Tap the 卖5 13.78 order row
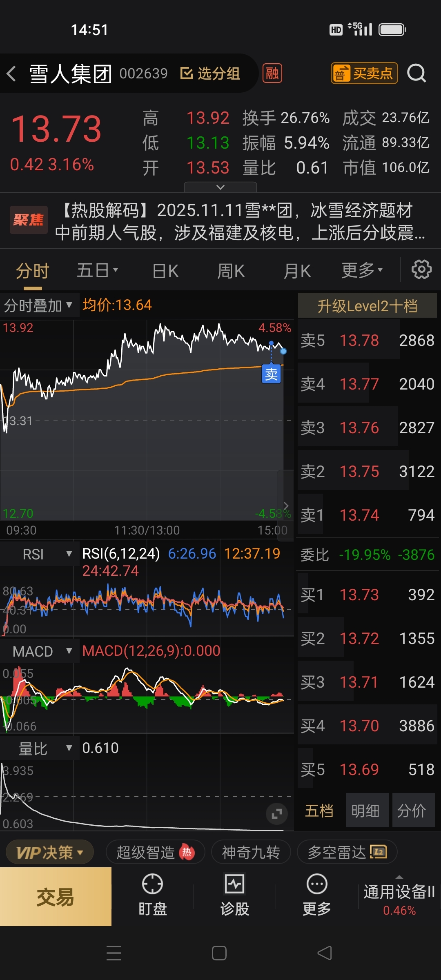Viewport: 441px width, 980px height. click(367, 340)
